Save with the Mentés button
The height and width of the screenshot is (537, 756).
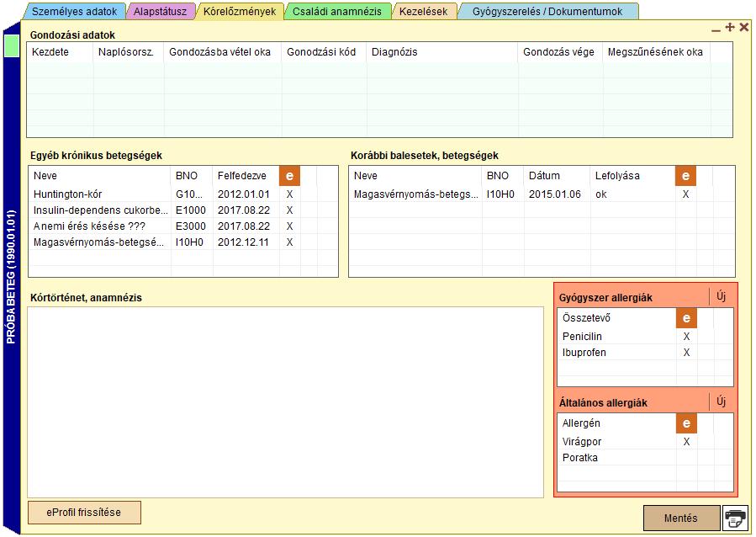click(681, 518)
